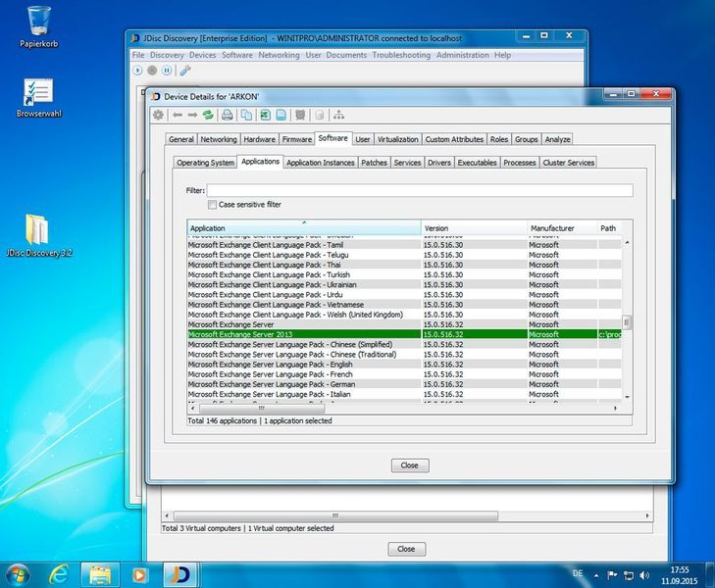This screenshot has height=588, width=715.
Task: Close the Device Details dialog with Close button
Action: (x=410, y=465)
